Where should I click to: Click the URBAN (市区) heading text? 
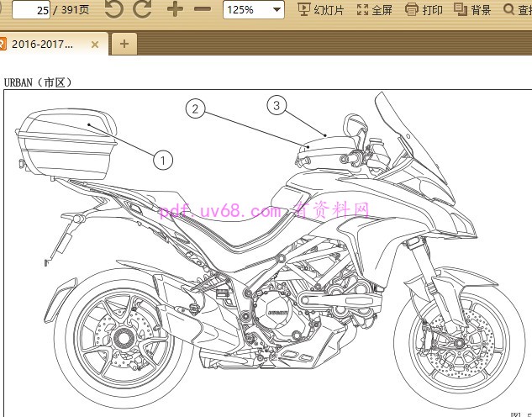(x=39, y=82)
